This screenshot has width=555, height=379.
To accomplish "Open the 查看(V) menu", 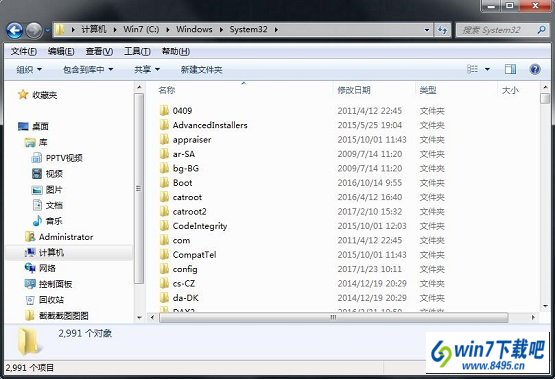I will (99, 52).
